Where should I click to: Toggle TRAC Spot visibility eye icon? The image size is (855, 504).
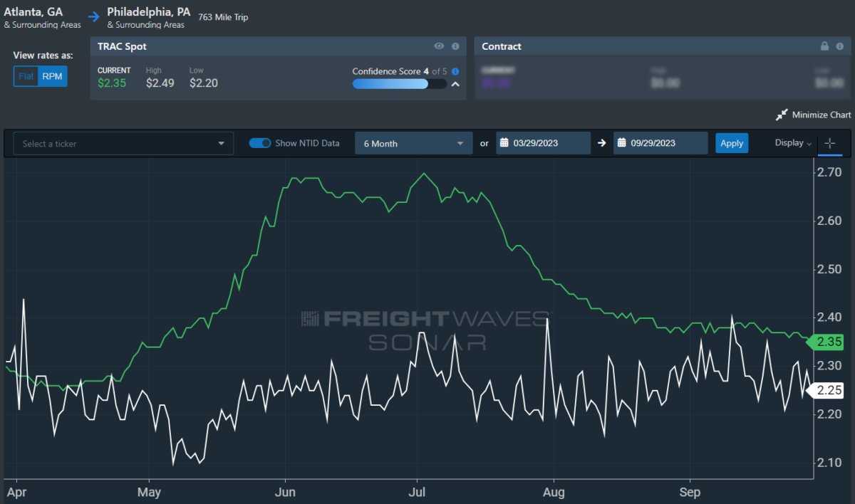[x=440, y=46]
